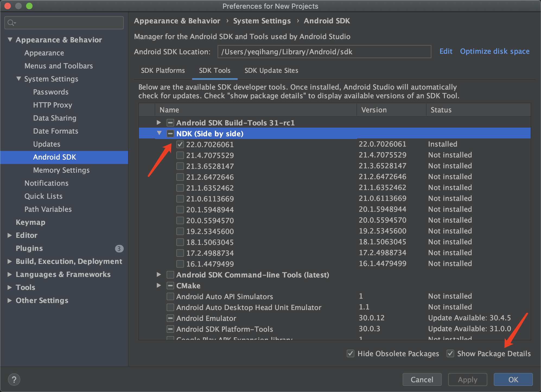Confirm with the OK button
The width and height of the screenshot is (541, 392).
coord(513,380)
